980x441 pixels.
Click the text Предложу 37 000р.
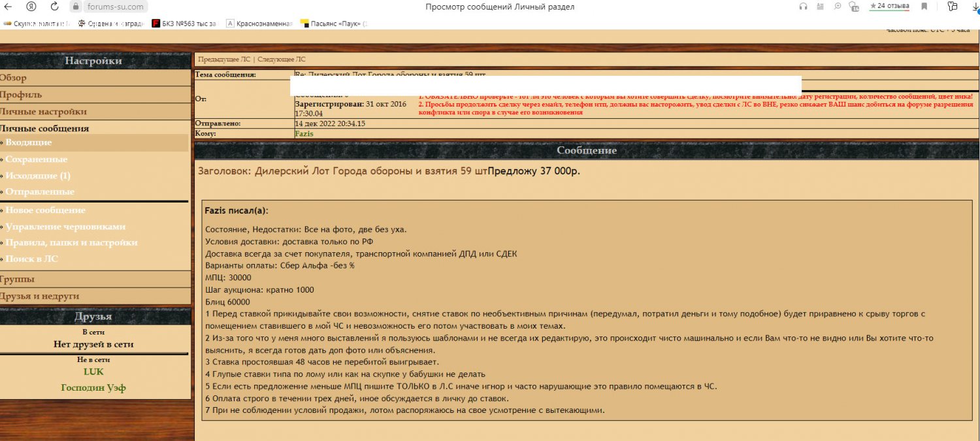pos(534,171)
